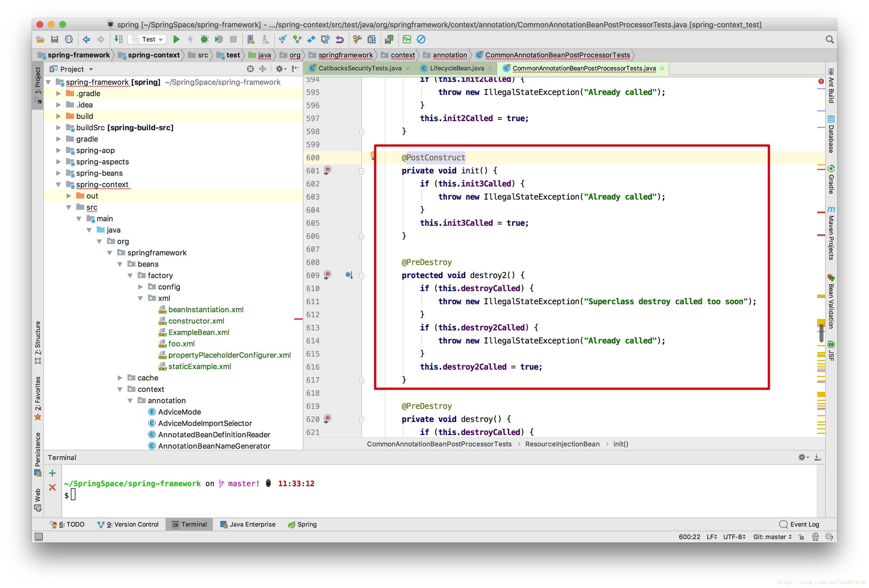
Task: Click the Open folder toolbar icon
Action: [x=40, y=39]
